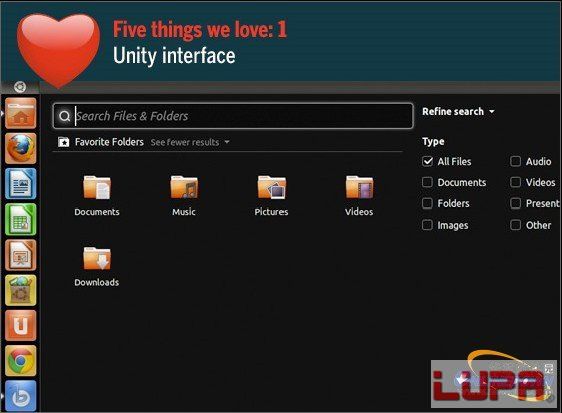The height and width of the screenshot is (413, 562).
Task: Open the Banshee launcher icon at bottom
Action: pos(21,396)
